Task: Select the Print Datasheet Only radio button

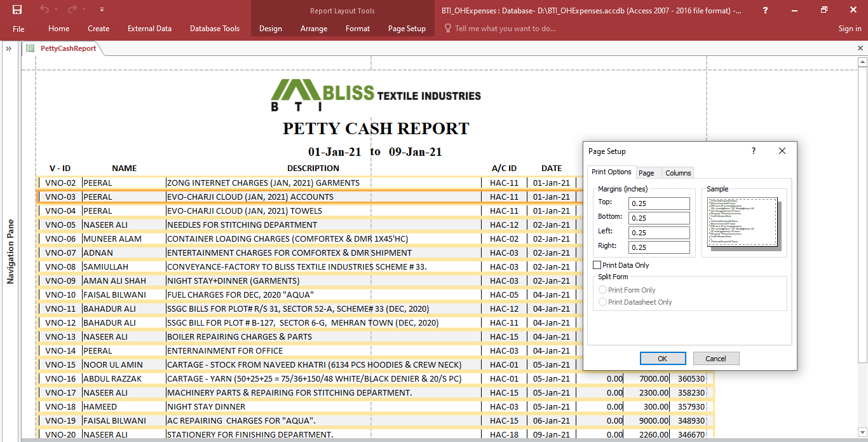Action: [x=602, y=302]
